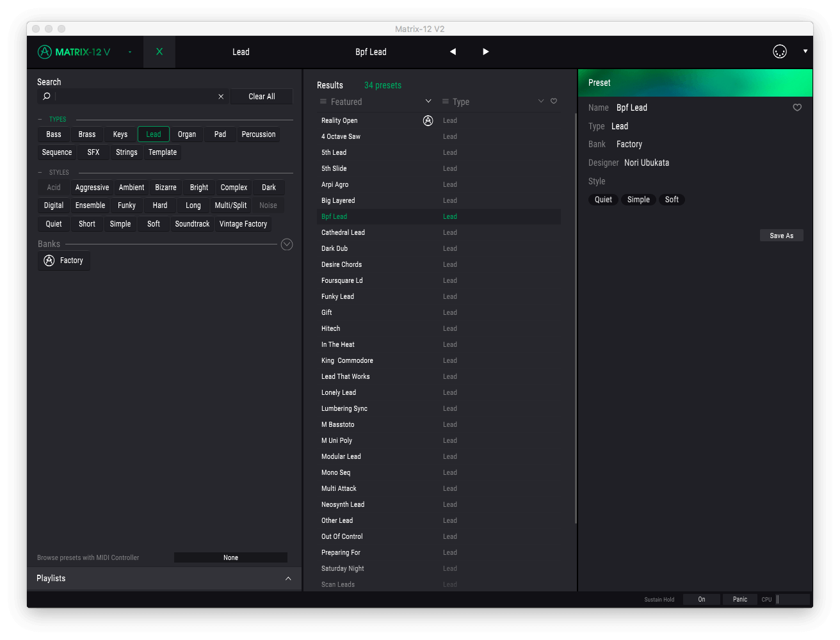The height and width of the screenshot is (640, 840).
Task: Click the Arturia Matrix-12 V logo
Action: click(74, 52)
